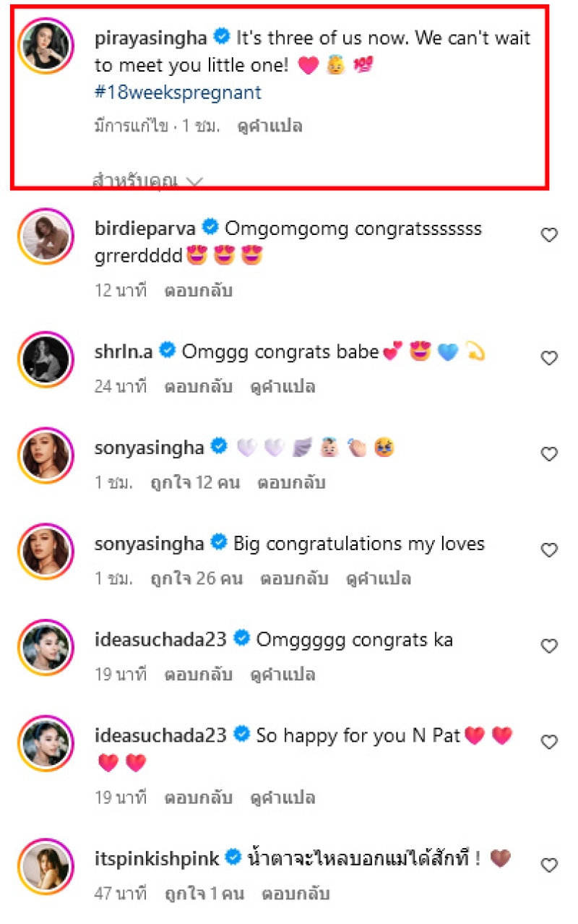578x924 pixels.
Task: Heart the 'Big congratulations my loves' comment
Action: (550, 550)
